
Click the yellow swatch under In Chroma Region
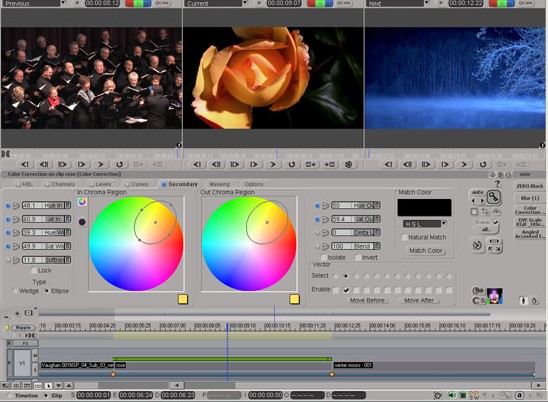[183, 299]
